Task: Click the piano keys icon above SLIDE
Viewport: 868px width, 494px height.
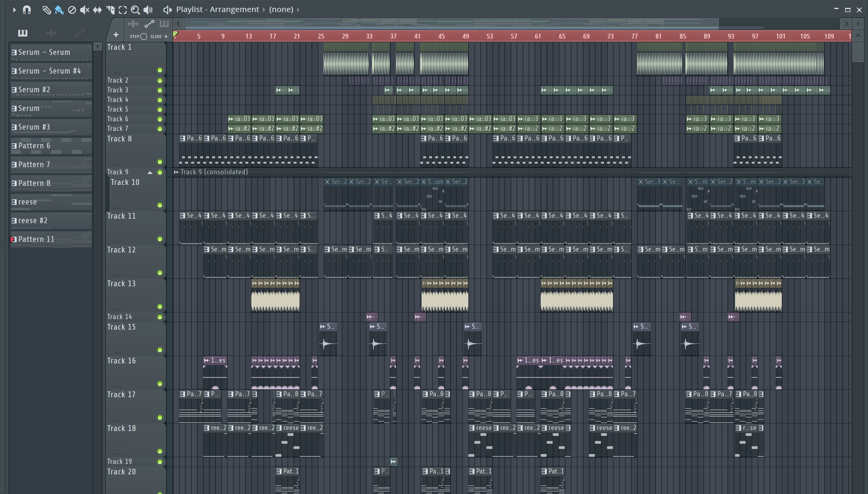Action: (x=164, y=24)
